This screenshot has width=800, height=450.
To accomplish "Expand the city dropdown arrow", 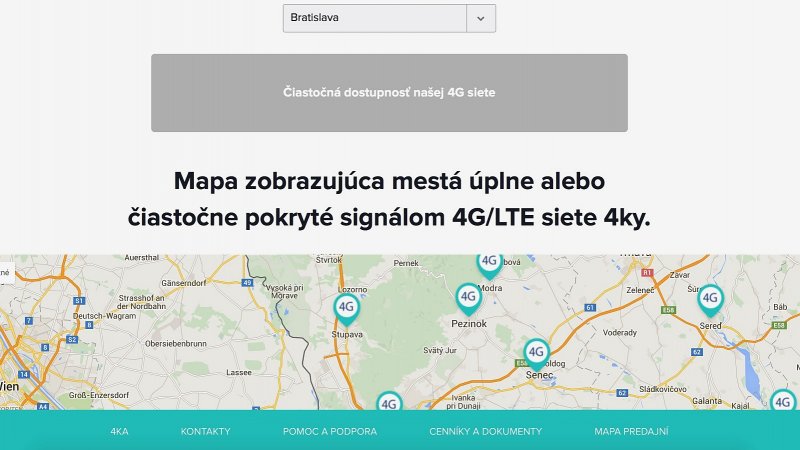I will [x=480, y=18].
